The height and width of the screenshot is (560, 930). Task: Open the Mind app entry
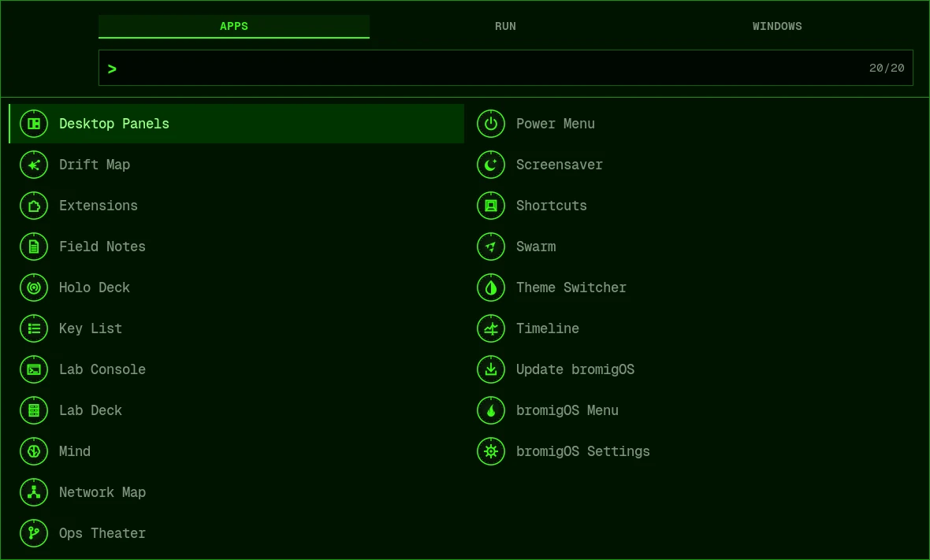tap(236, 451)
